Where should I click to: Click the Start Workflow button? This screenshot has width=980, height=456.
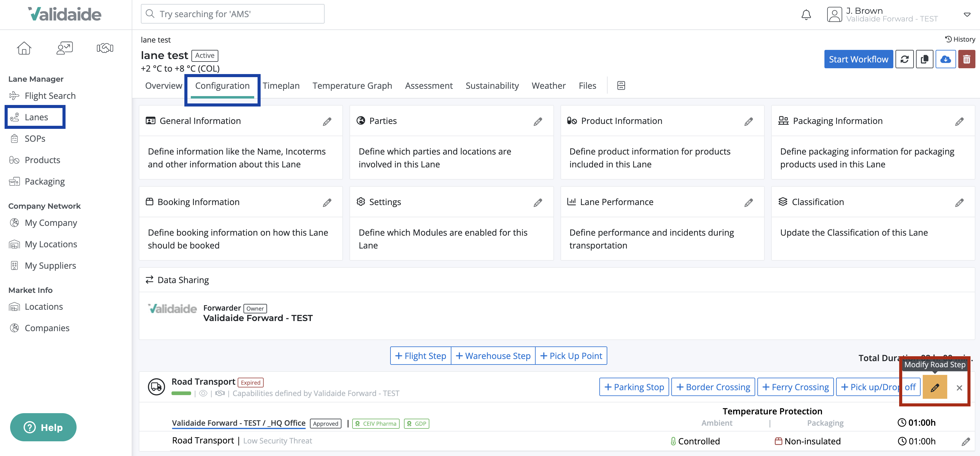858,59
